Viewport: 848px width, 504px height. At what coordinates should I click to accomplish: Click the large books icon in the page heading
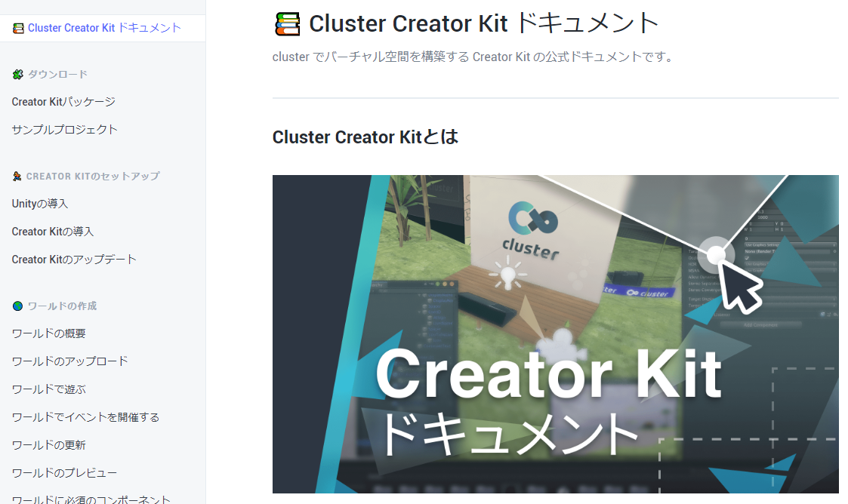click(287, 24)
